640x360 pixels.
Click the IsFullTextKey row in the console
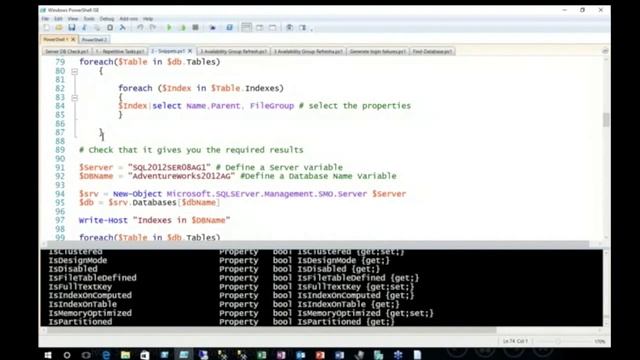point(231,287)
